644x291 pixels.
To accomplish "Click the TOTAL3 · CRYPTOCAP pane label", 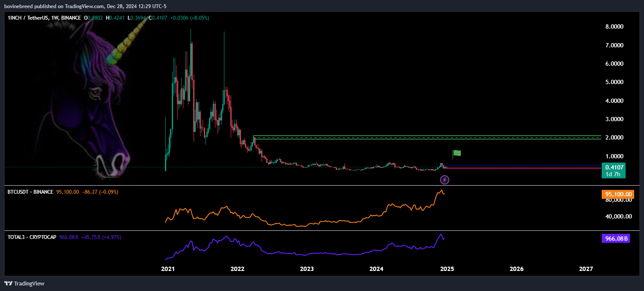I will point(32,237).
